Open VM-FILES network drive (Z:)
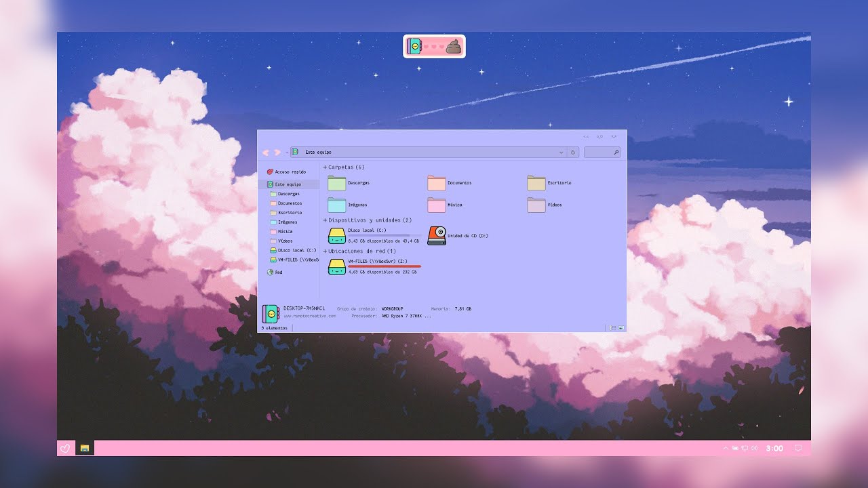This screenshot has height=488, width=868. click(337, 267)
